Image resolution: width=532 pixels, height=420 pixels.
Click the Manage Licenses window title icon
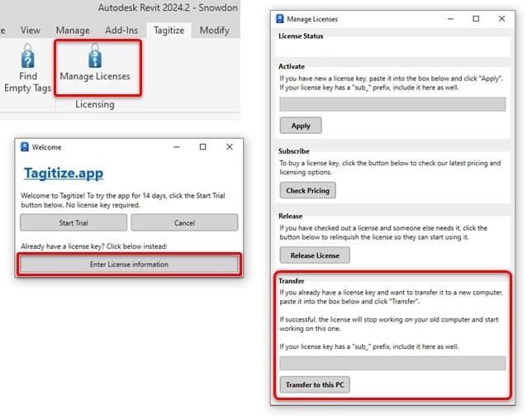pyautogui.click(x=279, y=19)
